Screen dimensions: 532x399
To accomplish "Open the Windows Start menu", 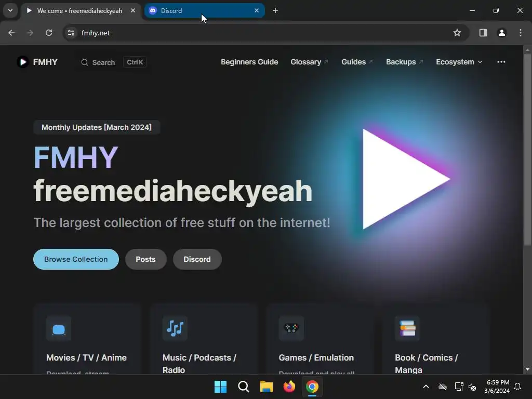I will [x=220, y=387].
